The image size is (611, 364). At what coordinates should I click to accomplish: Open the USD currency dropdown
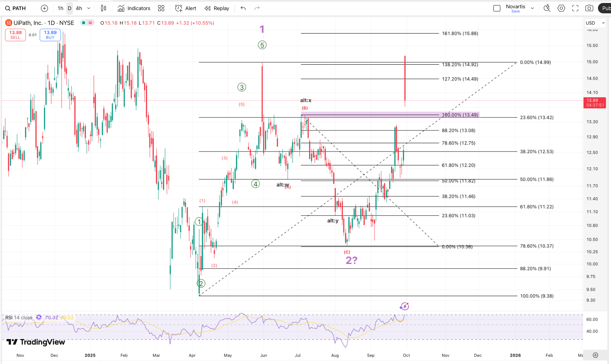[x=595, y=23]
